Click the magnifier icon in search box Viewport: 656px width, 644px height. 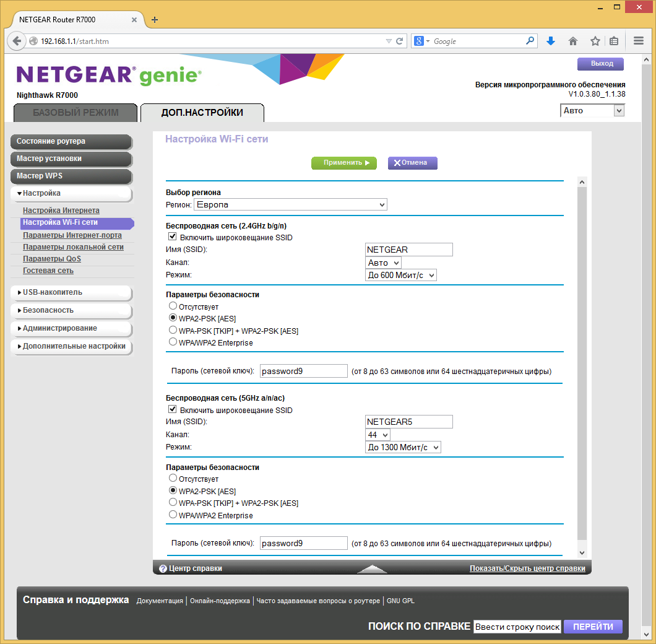[530, 41]
